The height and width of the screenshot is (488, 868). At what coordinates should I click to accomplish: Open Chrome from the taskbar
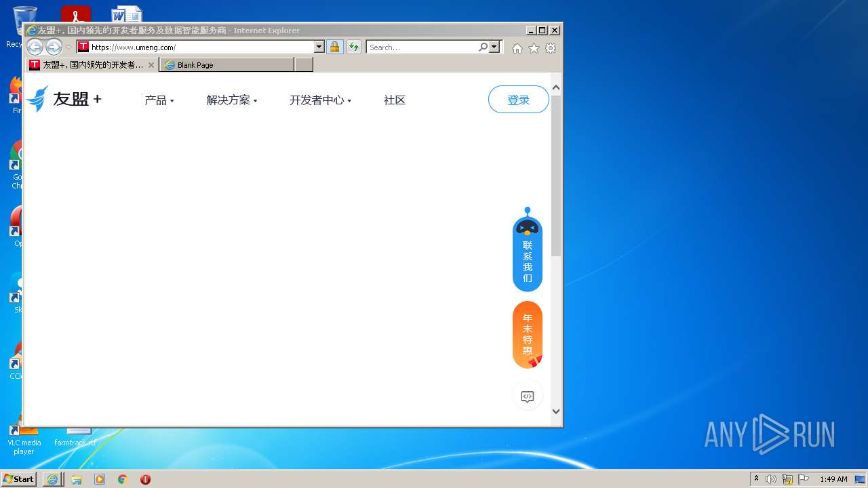point(123,479)
